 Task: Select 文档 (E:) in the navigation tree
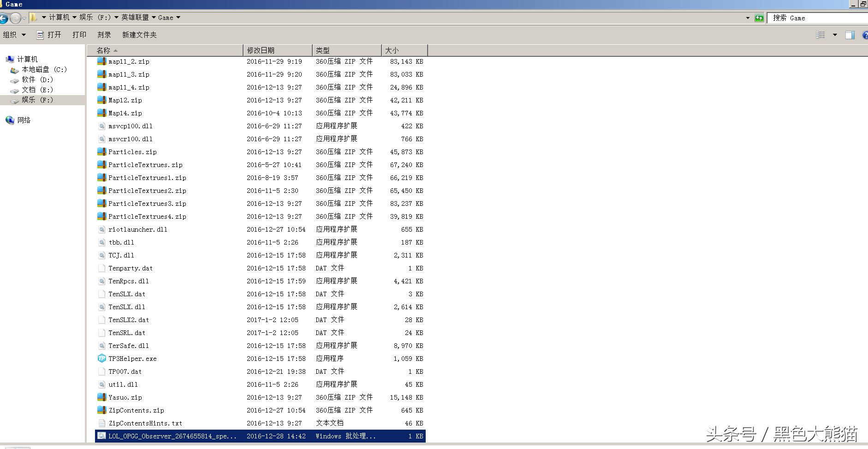[x=37, y=90]
